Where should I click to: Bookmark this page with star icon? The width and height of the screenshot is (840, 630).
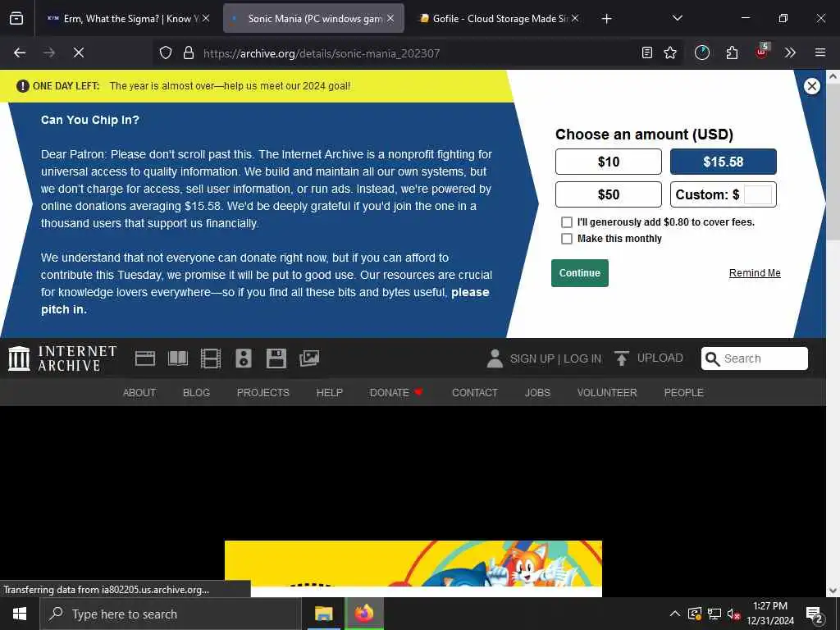tap(670, 52)
